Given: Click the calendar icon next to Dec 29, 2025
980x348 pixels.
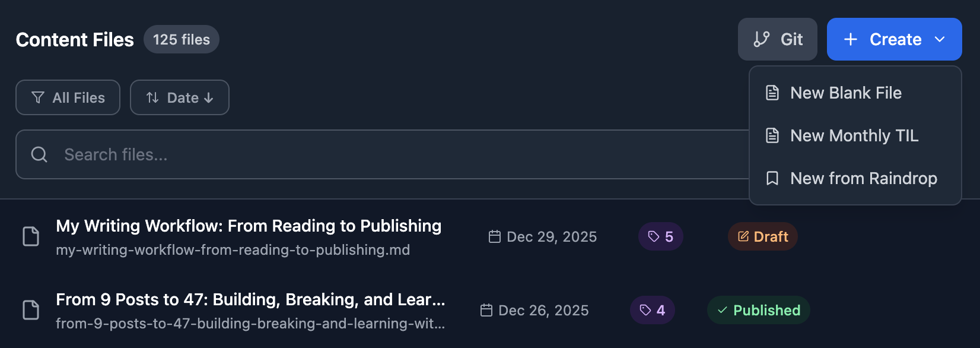Looking at the screenshot, I should click(x=495, y=236).
